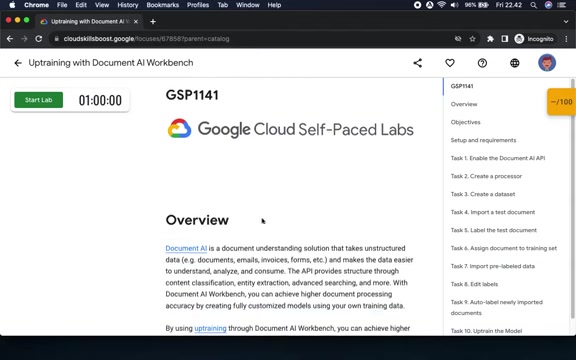
Task: Bookmark page with the star icon
Action: pos(472,39)
